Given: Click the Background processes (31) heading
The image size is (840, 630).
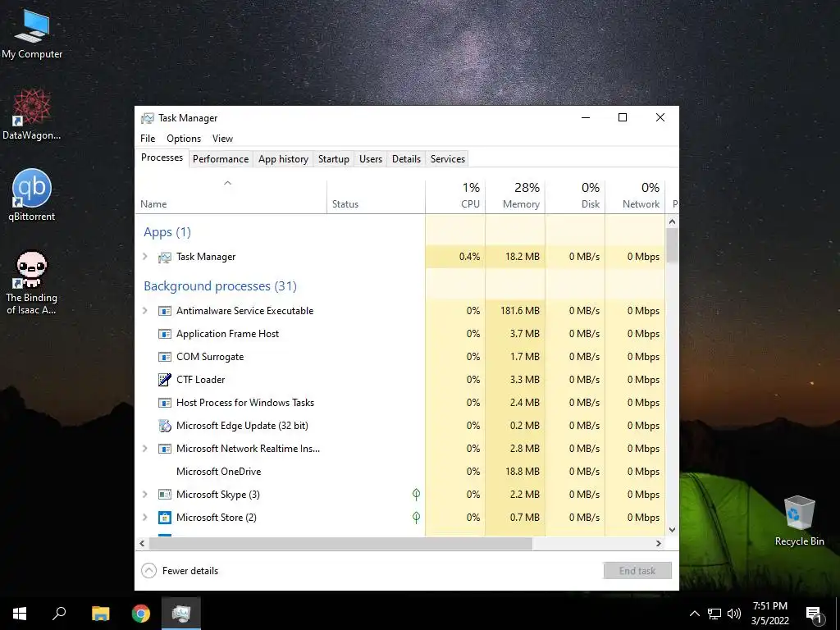Looking at the screenshot, I should [220, 286].
